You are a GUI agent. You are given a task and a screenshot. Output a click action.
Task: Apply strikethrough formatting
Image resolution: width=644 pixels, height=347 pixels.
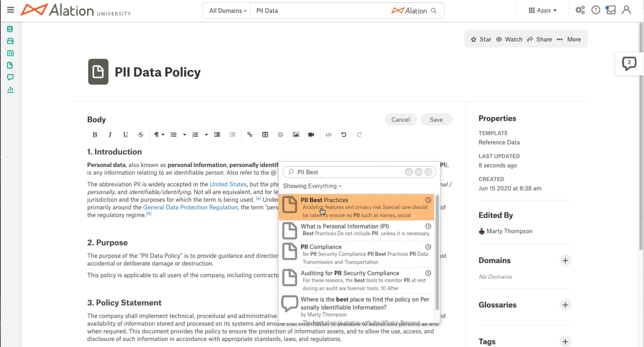[141, 135]
